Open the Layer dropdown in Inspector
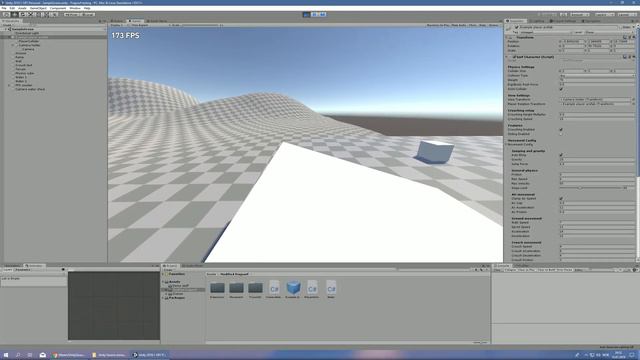 tap(609, 32)
